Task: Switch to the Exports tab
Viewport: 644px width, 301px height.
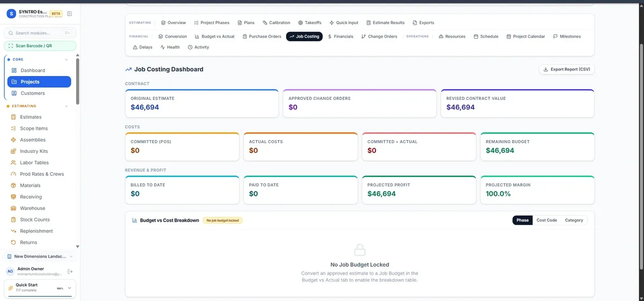Action: tap(423, 23)
